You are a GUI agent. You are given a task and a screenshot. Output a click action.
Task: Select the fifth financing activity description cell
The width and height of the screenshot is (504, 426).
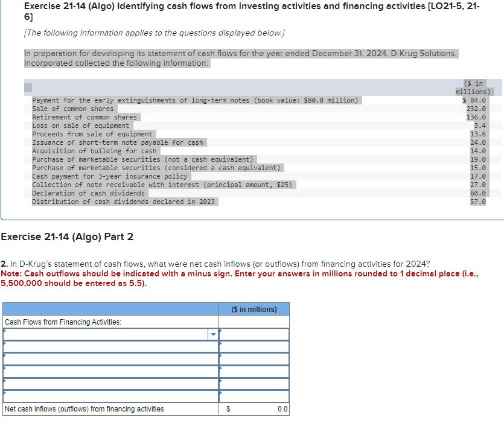pyautogui.click(x=111, y=384)
